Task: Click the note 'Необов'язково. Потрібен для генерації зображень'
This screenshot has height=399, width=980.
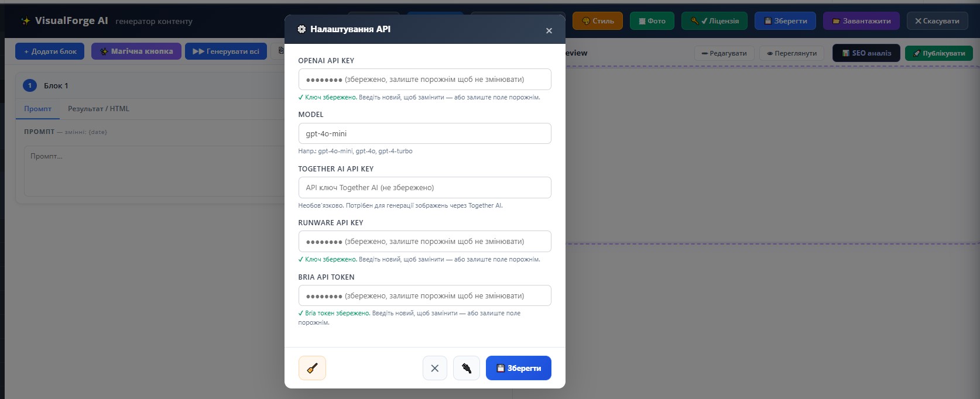Action: point(400,205)
